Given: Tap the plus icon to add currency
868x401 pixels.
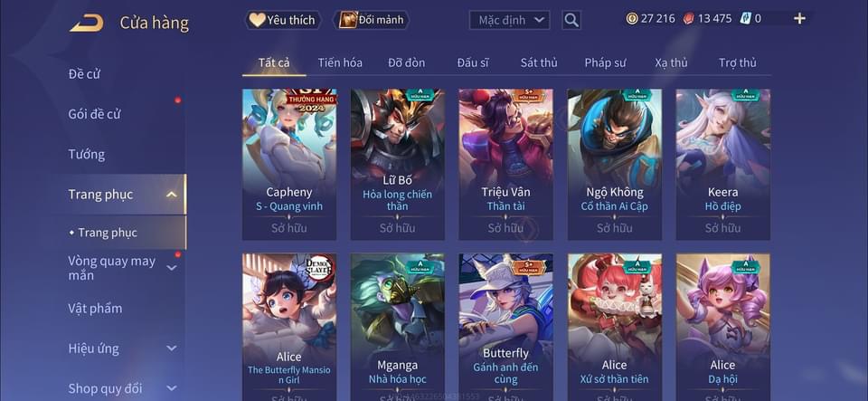Looking at the screenshot, I should pyautogui.click(x=799, y=18).
